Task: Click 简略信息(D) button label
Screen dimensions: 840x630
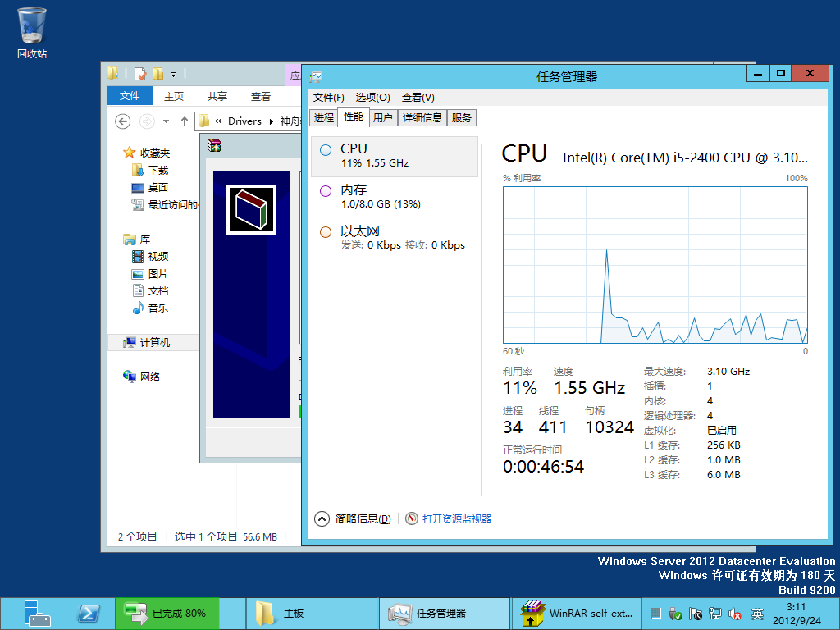Action: (x=363, y=519)
